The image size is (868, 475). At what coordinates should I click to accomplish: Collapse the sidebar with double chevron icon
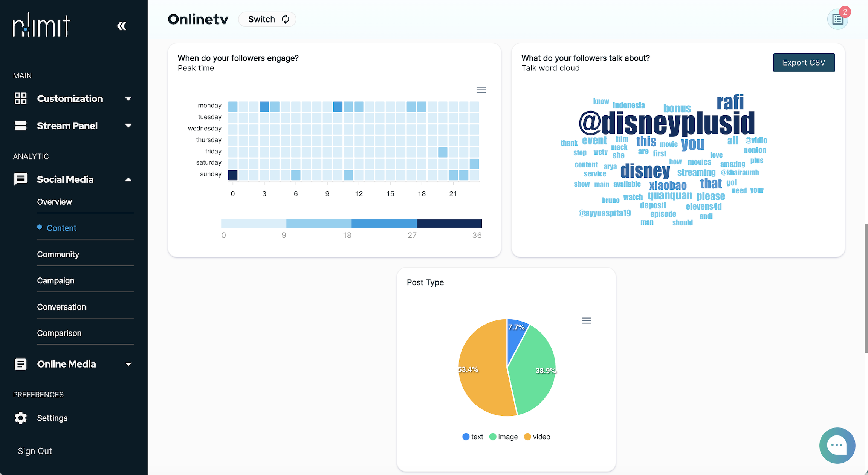tap(121, 26)
